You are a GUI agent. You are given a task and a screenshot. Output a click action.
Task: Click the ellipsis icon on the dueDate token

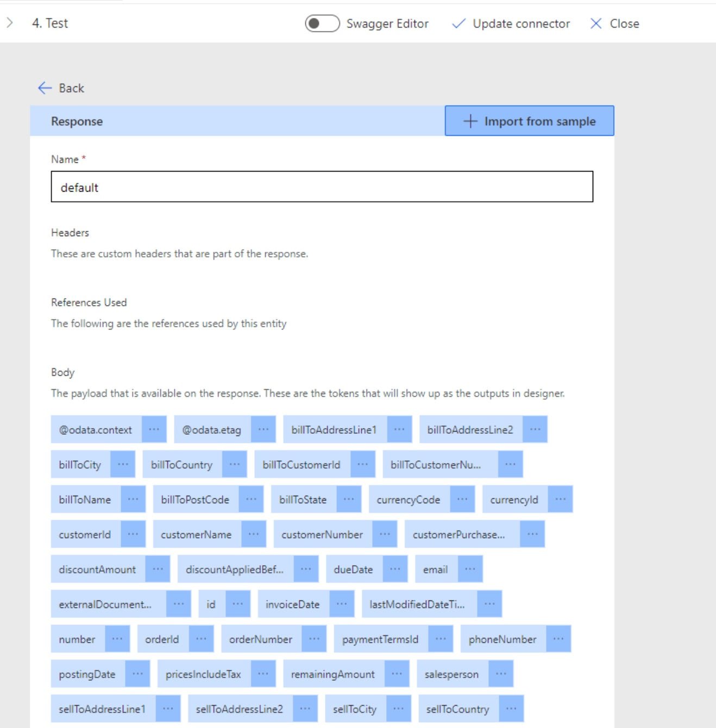click(x=395, y=569)
